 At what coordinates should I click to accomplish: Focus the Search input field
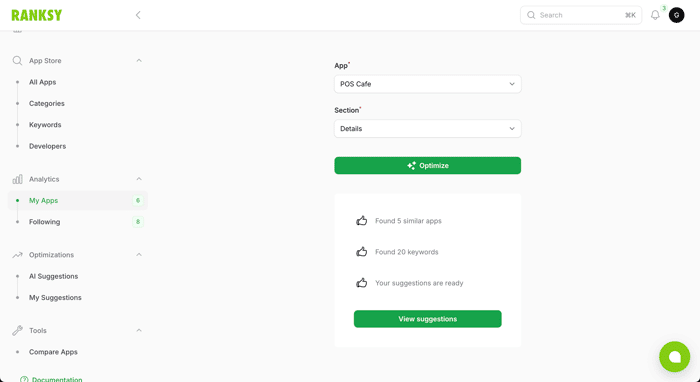581,15
